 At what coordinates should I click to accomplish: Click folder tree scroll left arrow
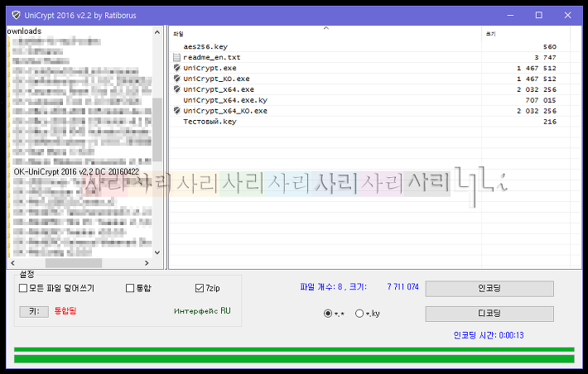(x=13, y=263)
